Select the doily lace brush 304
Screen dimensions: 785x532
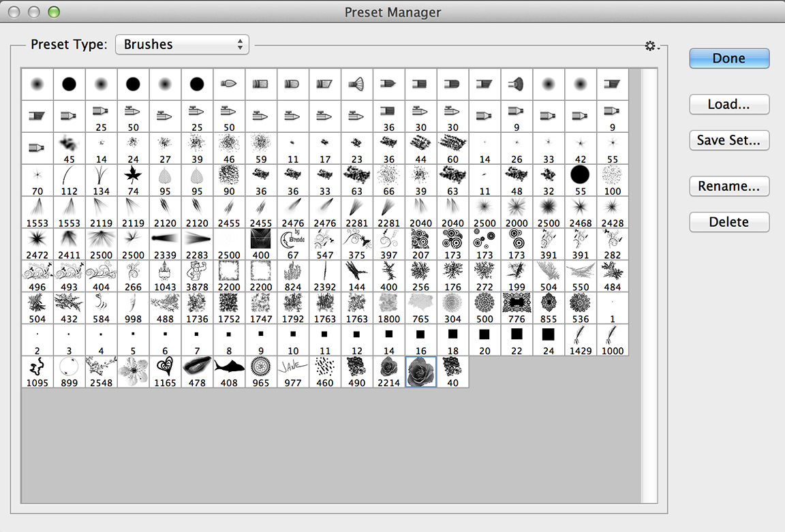pos(452,309)
